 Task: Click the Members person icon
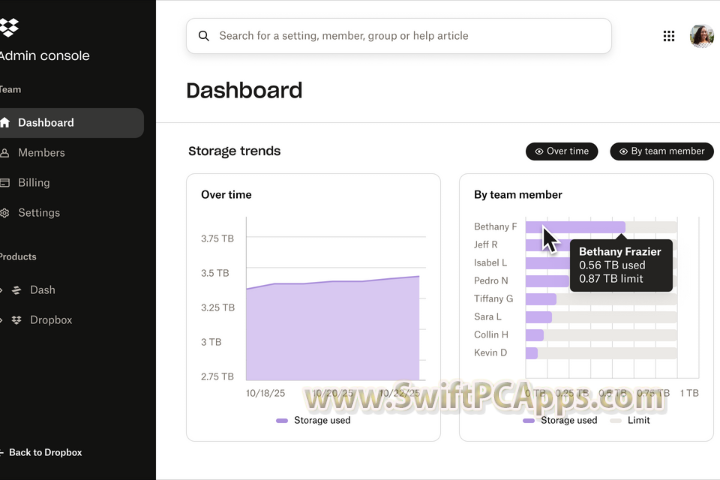[5, 153]
